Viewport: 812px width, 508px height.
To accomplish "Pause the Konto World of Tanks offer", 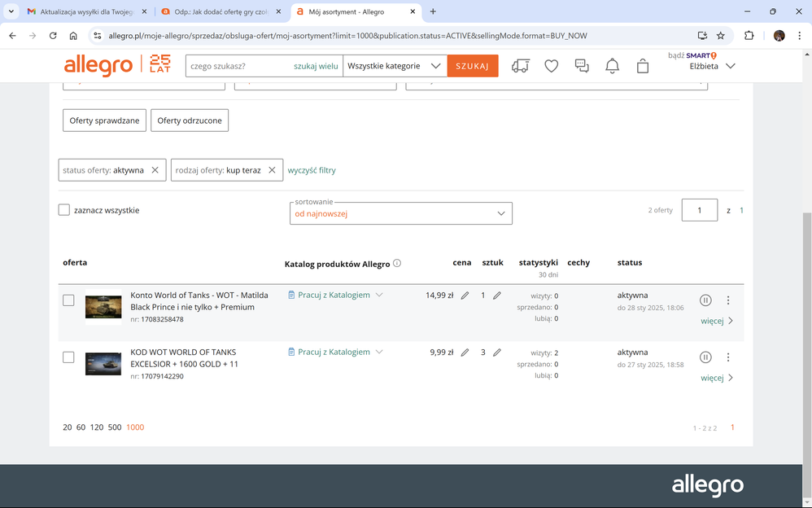I will [x=705, y=300].
